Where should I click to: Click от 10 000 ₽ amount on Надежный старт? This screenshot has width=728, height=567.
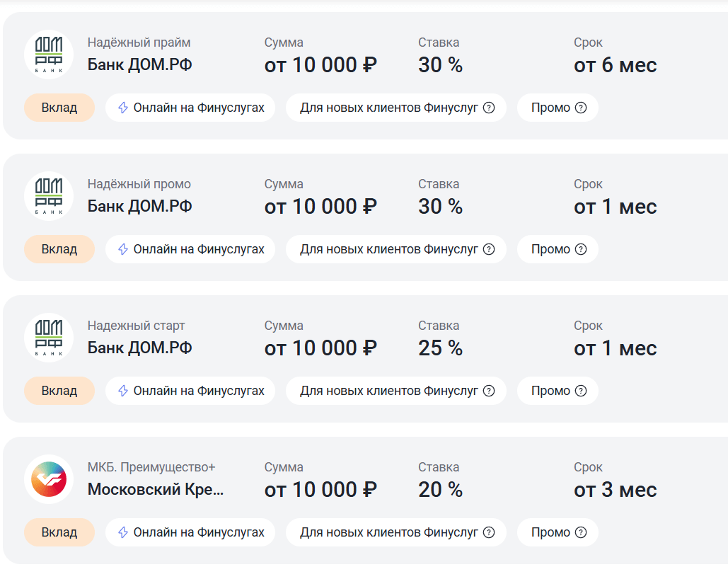320,348
